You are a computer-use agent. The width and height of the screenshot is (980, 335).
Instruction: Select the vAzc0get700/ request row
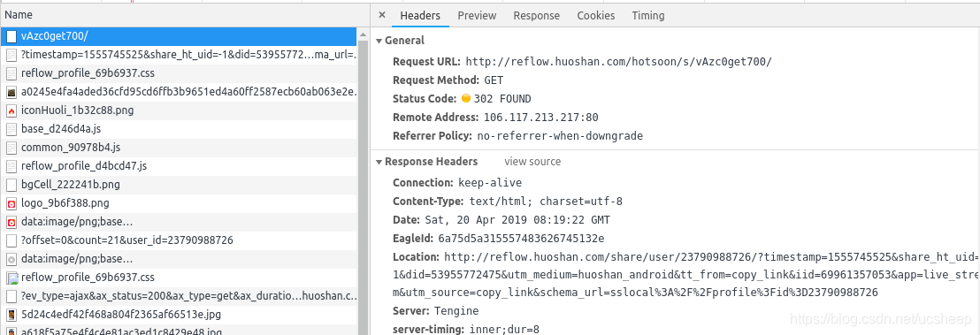pos(179,36)
